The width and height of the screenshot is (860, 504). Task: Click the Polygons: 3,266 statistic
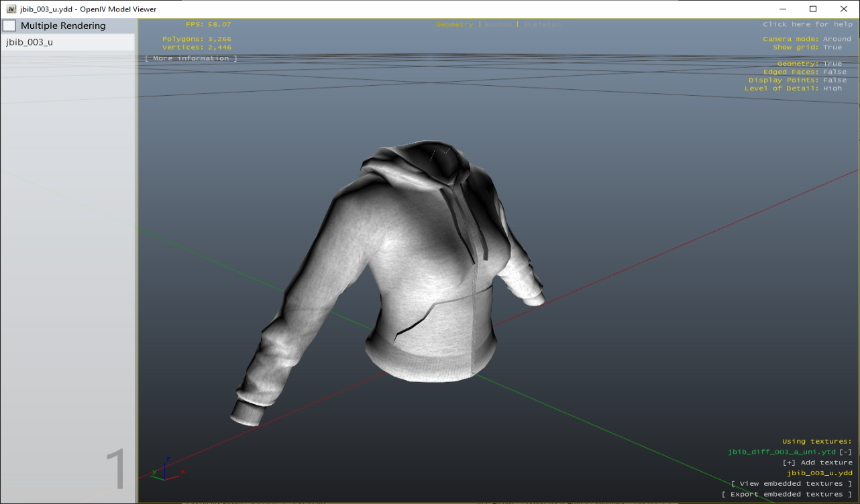(197, 39)
